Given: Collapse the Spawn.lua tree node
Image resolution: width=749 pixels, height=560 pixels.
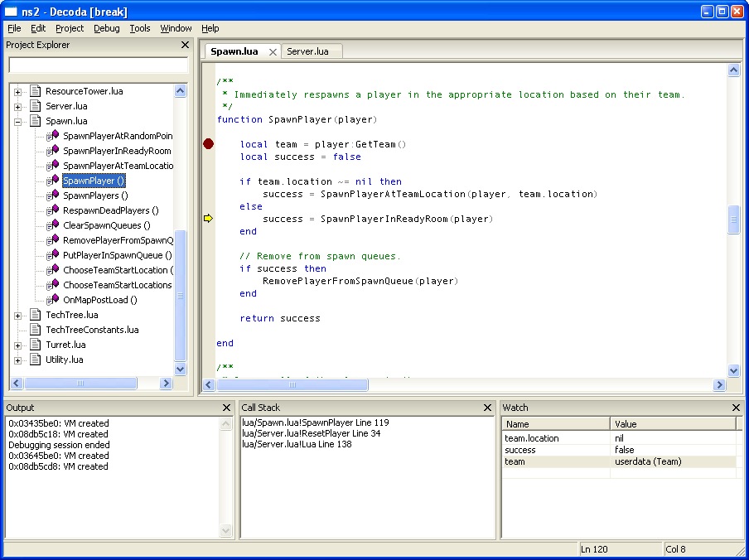Looking at the screenshot, I should tap(18, 122).
